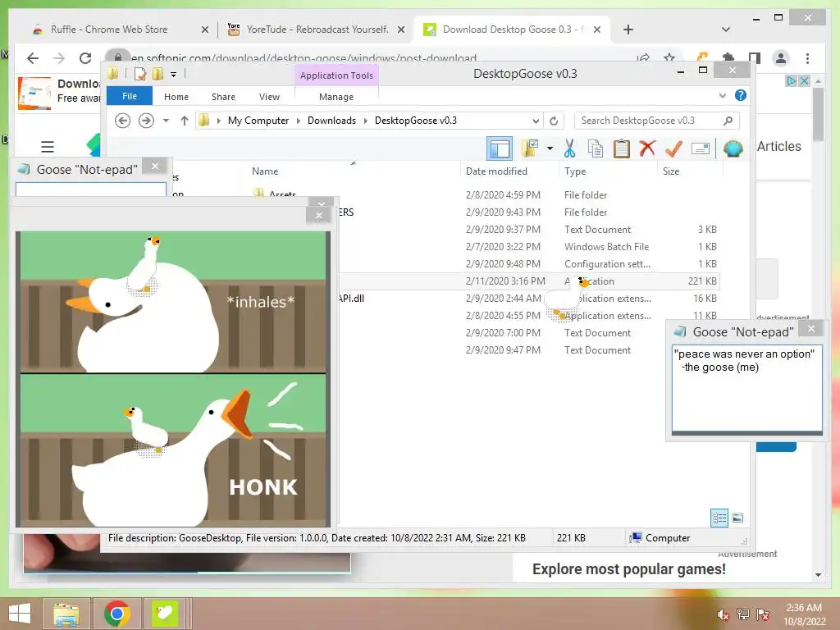Reload the Chrome page

(85, 58)
